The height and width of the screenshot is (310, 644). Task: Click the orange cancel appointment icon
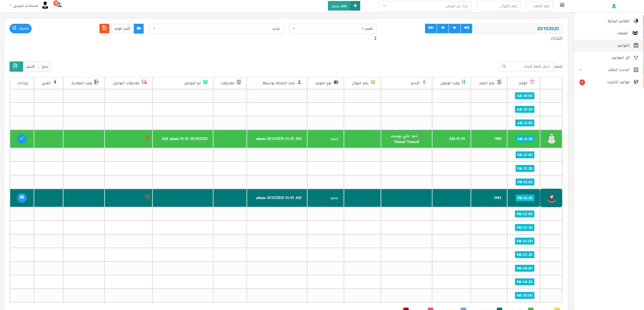(104, 29)
